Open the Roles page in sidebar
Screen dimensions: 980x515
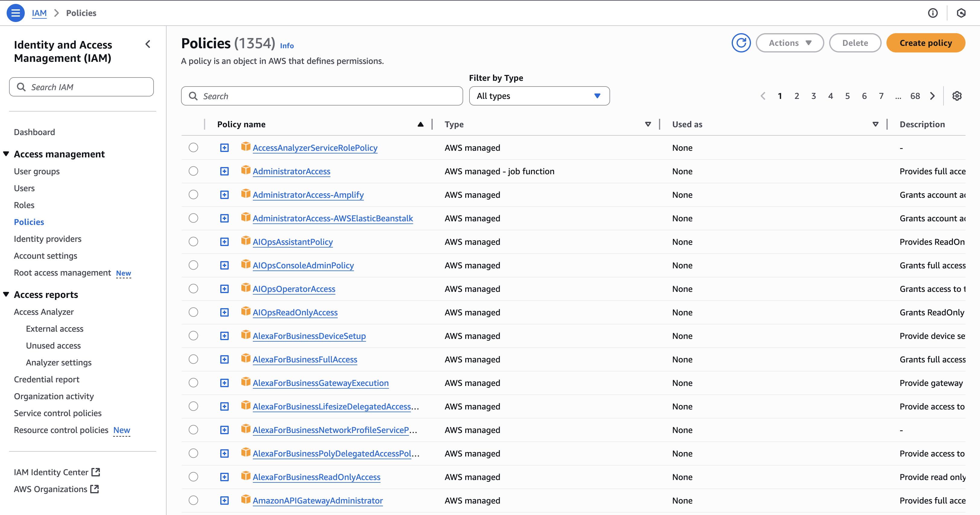tap(24, 205)
